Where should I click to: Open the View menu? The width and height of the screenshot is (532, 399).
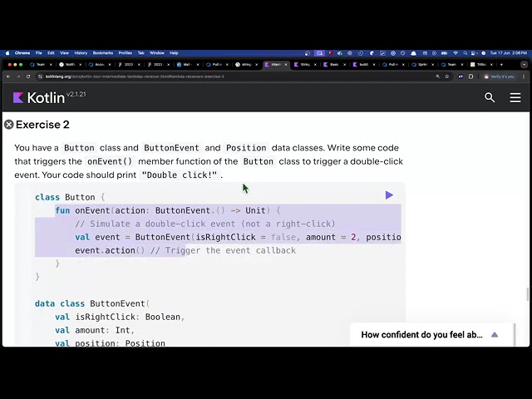(x=64, y=53)
